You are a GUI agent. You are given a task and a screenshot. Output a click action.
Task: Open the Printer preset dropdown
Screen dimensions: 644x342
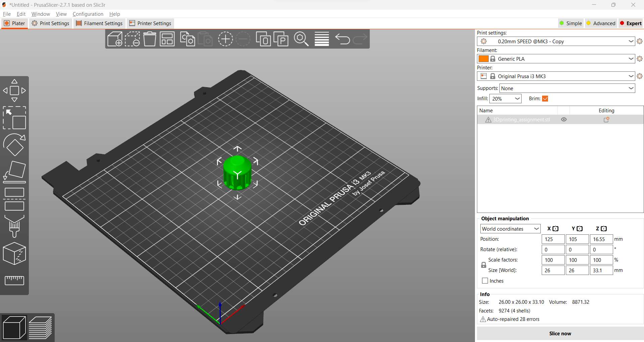coord(556,76)
